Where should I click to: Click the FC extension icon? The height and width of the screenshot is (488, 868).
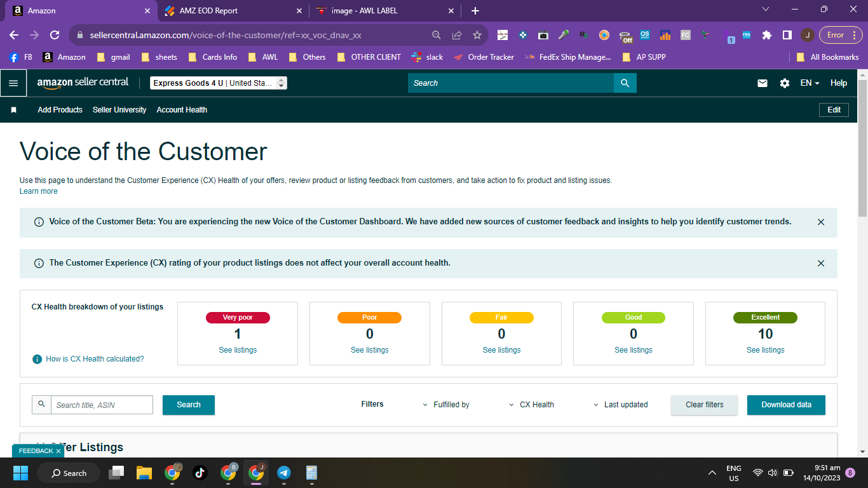[686, 35]
